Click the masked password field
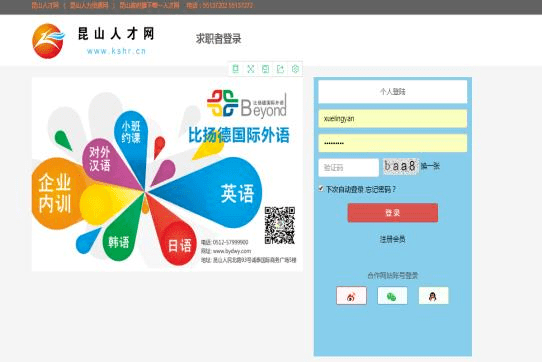Screen dimensions: 542x362 (x=393, y=143)
